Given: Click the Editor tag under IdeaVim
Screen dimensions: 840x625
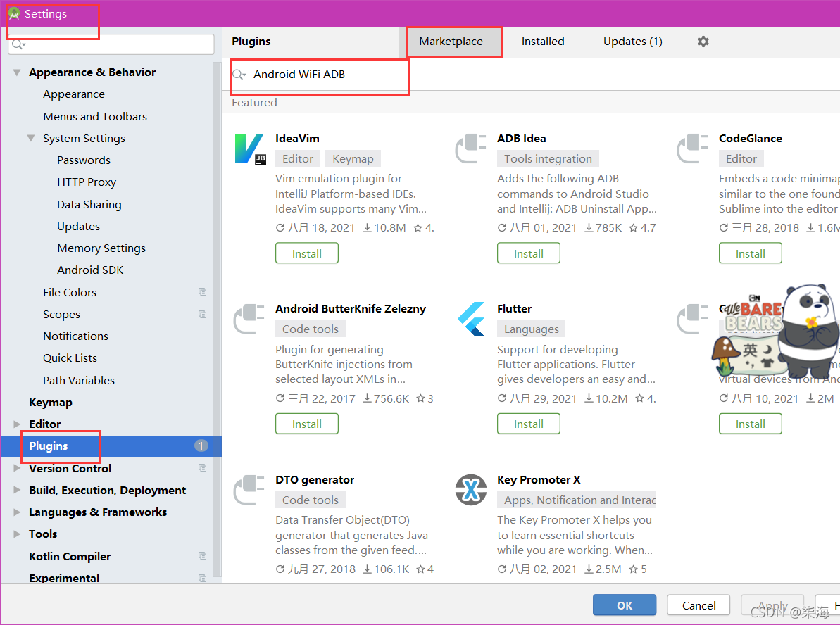Looking at the screenshot, I should [x=298, y=158].
